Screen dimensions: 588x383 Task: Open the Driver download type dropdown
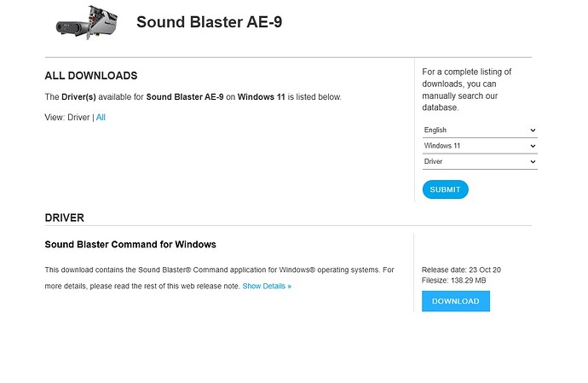coord(480,161)
